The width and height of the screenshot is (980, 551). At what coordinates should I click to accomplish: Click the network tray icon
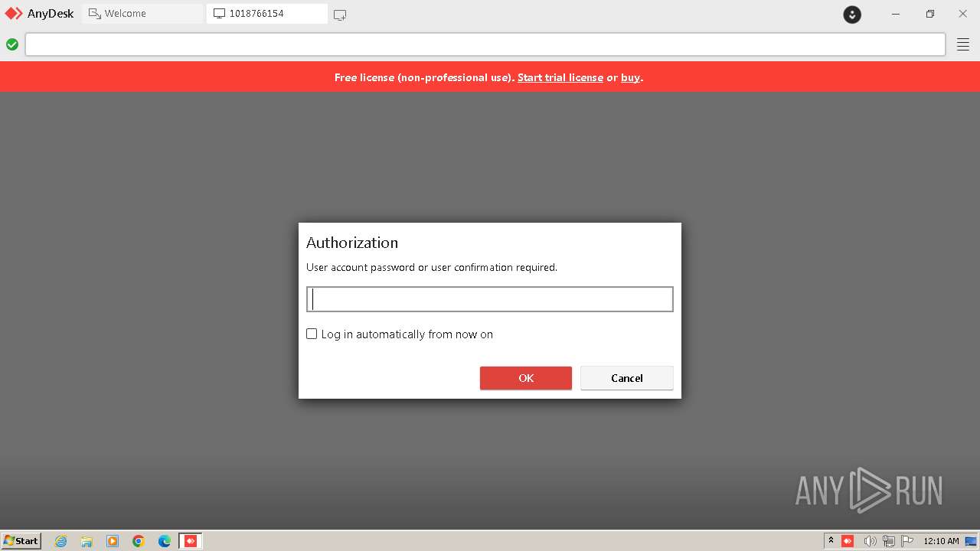889,541
